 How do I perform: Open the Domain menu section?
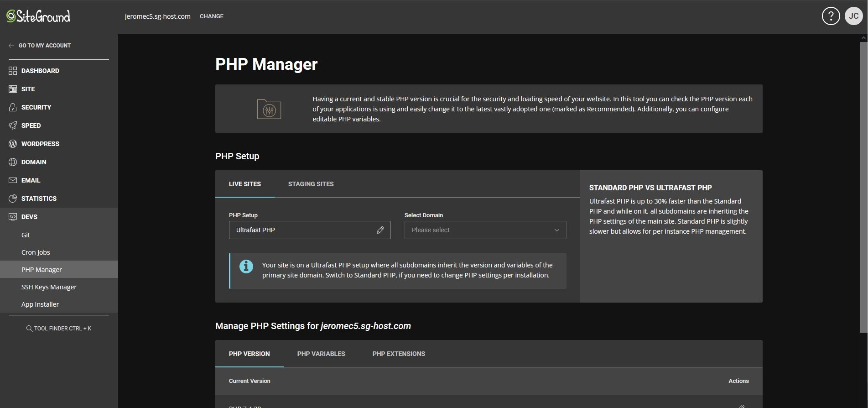coord(59,162)
